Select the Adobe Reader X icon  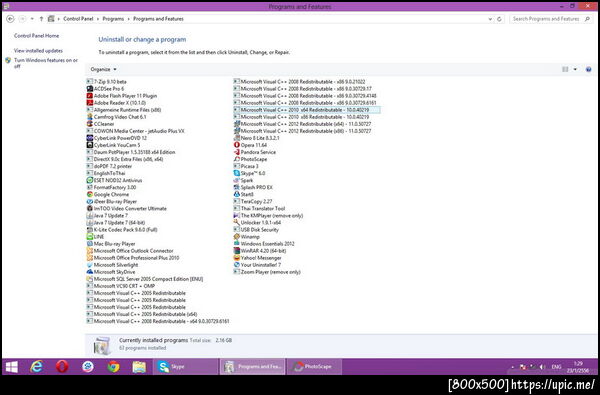point(90,103)
